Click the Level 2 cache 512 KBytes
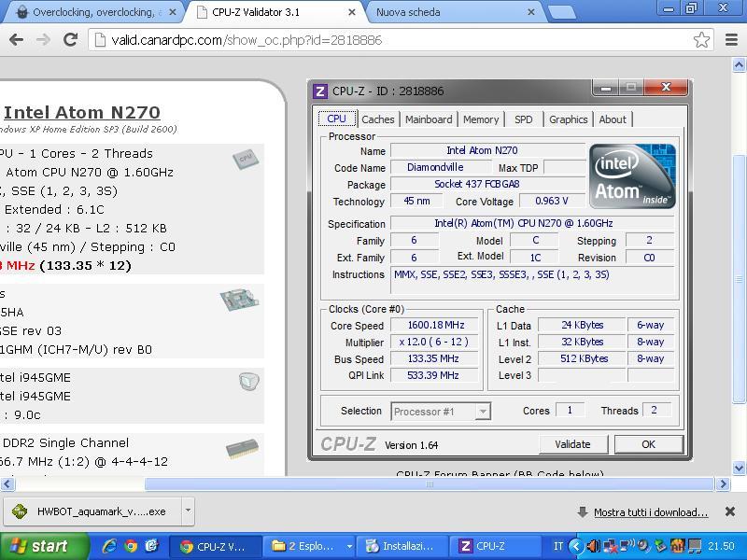Viewport: 747px width, 560px height. click(582, 358)
